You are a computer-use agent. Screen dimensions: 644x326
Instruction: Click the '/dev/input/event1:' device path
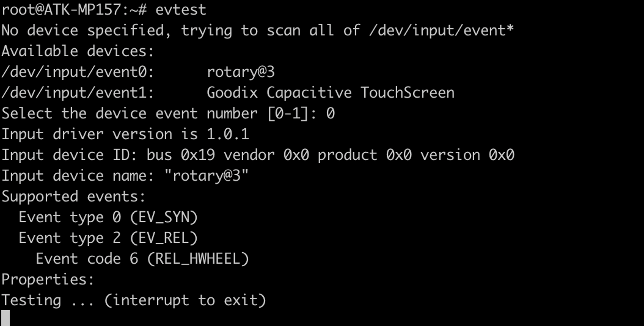pyautogui.click(x=78, y=93)
